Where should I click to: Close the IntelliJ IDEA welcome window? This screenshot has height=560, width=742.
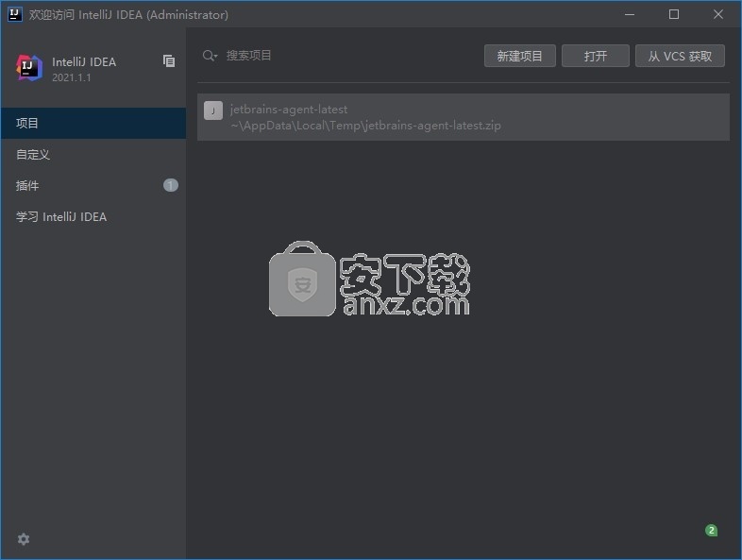point(717,14)
